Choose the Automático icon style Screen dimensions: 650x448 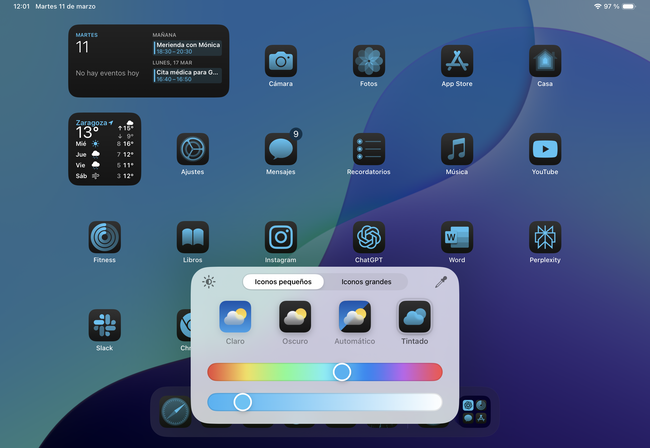tap(354, 317)
